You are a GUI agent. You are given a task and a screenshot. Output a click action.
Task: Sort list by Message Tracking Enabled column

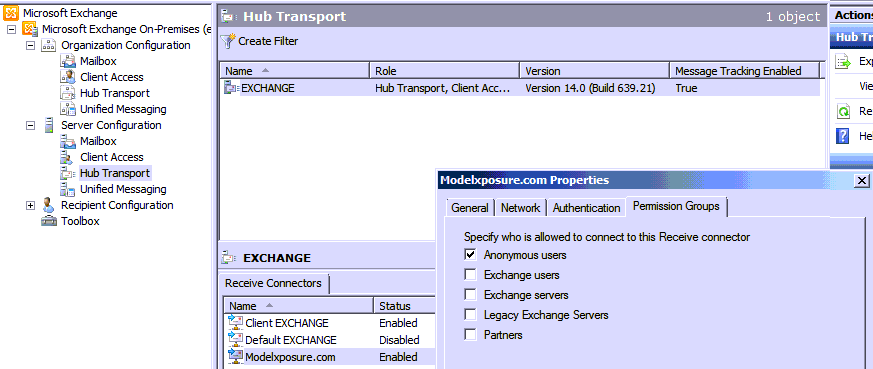[x=744, y=71]
